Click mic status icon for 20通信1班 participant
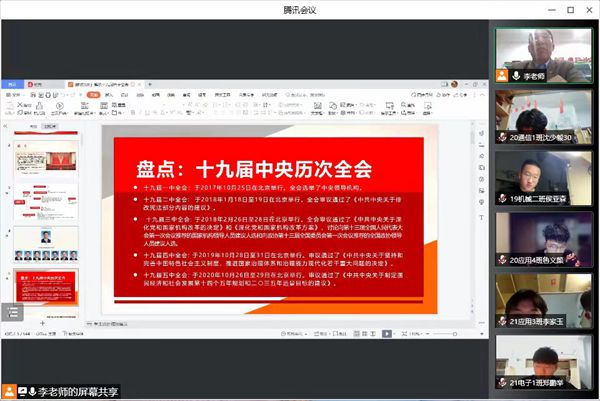Screen dimensions: 600x401 (x=503, y=138)
